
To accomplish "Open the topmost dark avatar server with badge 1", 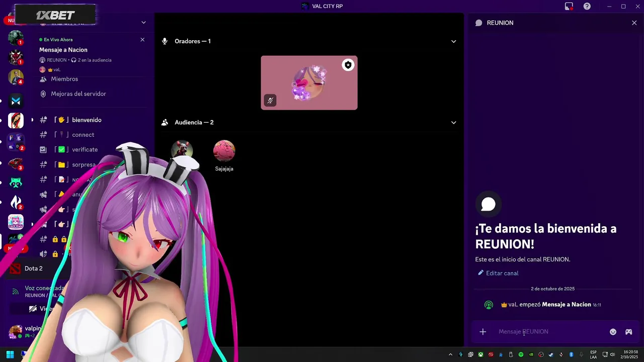I will (x=16, y=38).
